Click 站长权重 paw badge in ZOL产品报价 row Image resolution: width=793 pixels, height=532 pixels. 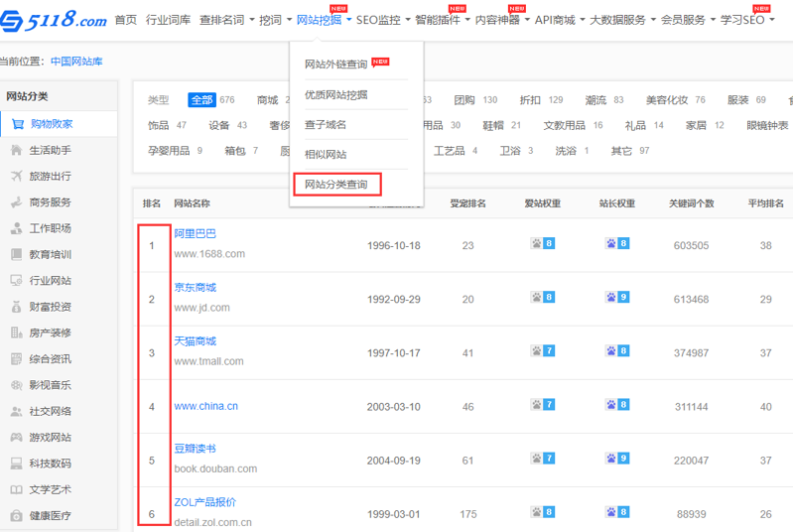(617, 512)
